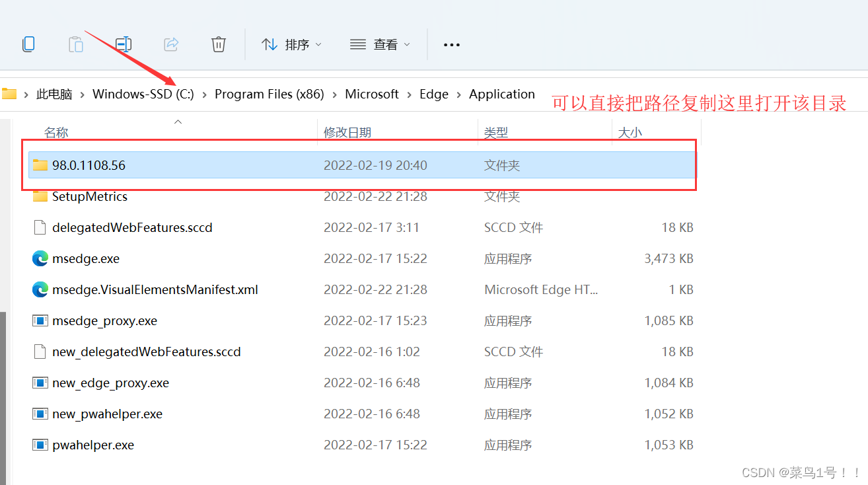Click the Paste clipboard icon

pyautogui.click(x=76, y=44)
